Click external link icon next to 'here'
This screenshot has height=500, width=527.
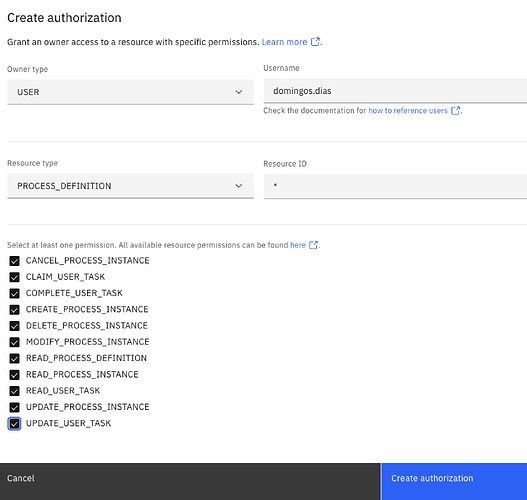point(313,245)
